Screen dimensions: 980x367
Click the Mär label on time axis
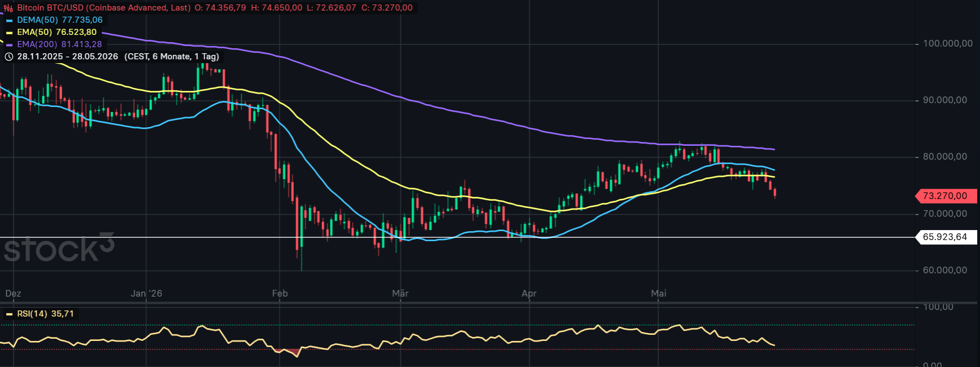tap(400, 293)
